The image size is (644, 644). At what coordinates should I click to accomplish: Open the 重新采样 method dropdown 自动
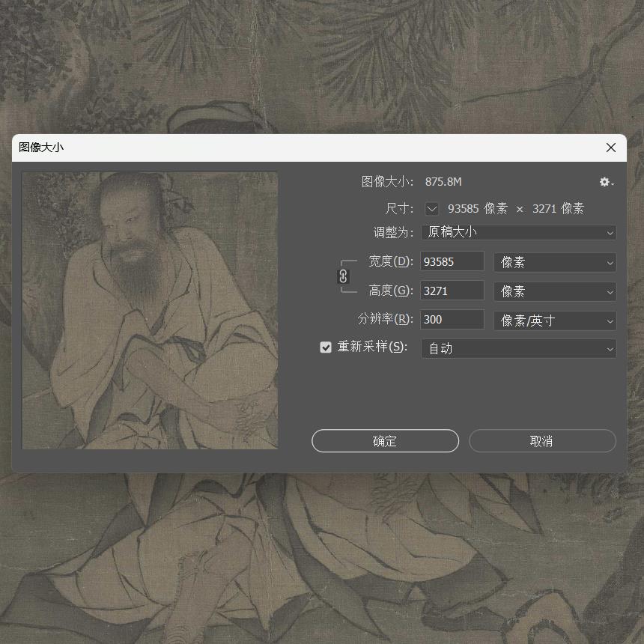[518, 349]
